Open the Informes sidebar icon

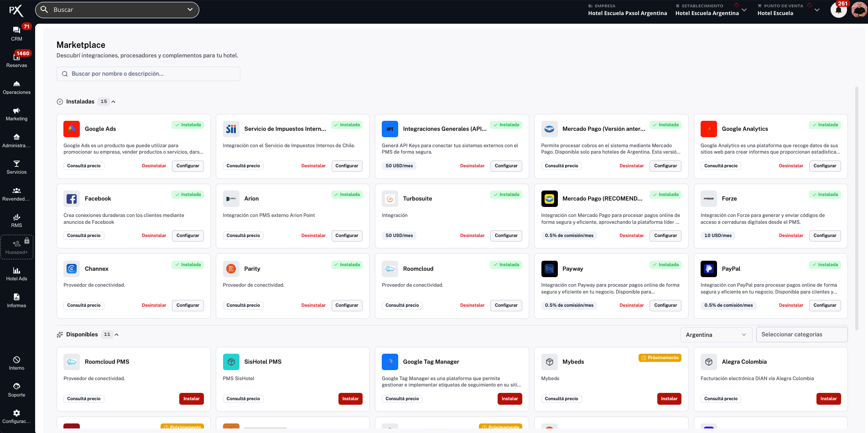[x=16, y=297]
